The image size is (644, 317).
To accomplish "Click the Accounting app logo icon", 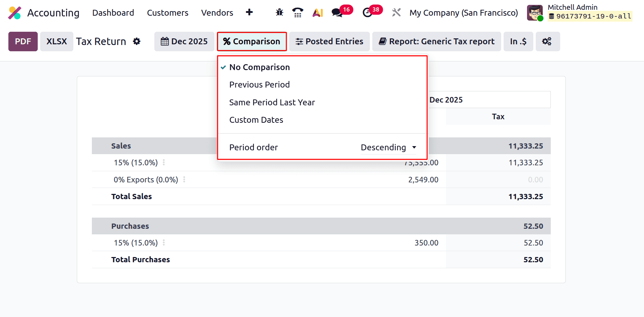I will click(15, 13).
